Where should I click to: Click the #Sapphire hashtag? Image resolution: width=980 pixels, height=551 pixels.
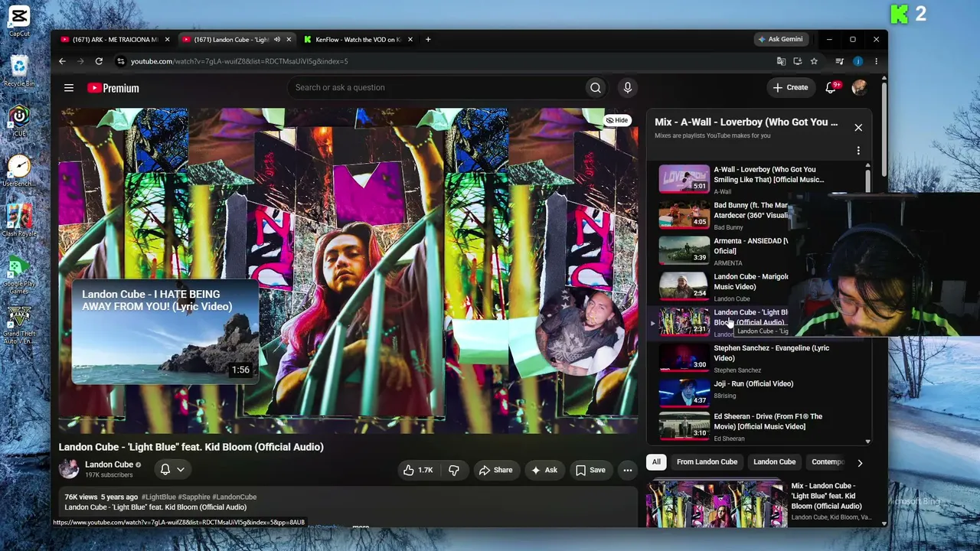pyautogui.click(x=194, y=497)
